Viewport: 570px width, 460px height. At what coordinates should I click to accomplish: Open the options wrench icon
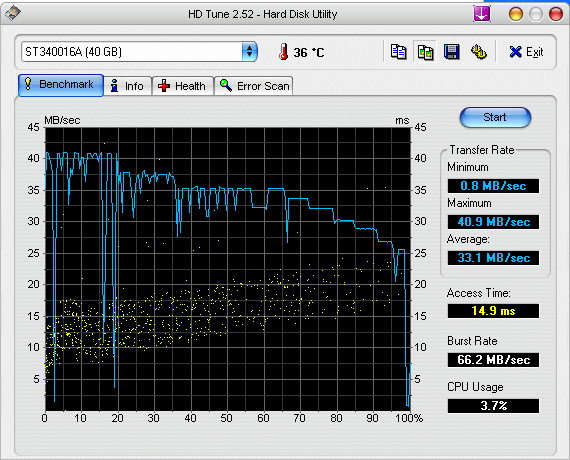point(479,52)
